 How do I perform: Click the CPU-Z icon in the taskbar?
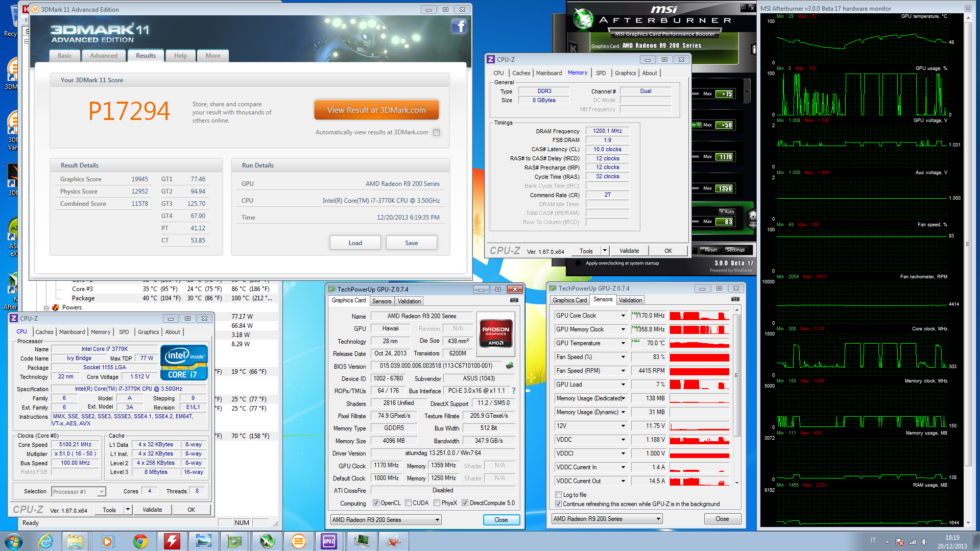(x=329, y=541)
